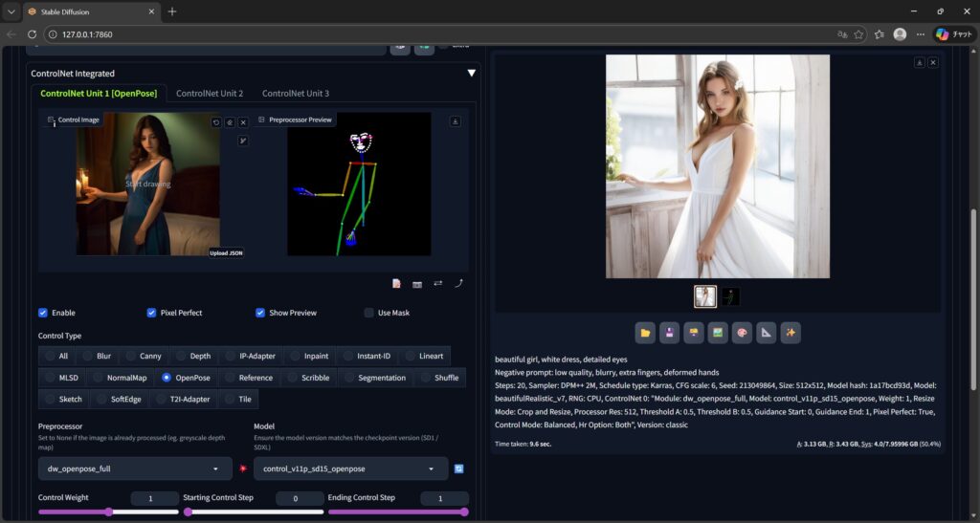Expand the Model dropdown control_v11p_sd15_openpose
The image size is (980, 523).
350,469
